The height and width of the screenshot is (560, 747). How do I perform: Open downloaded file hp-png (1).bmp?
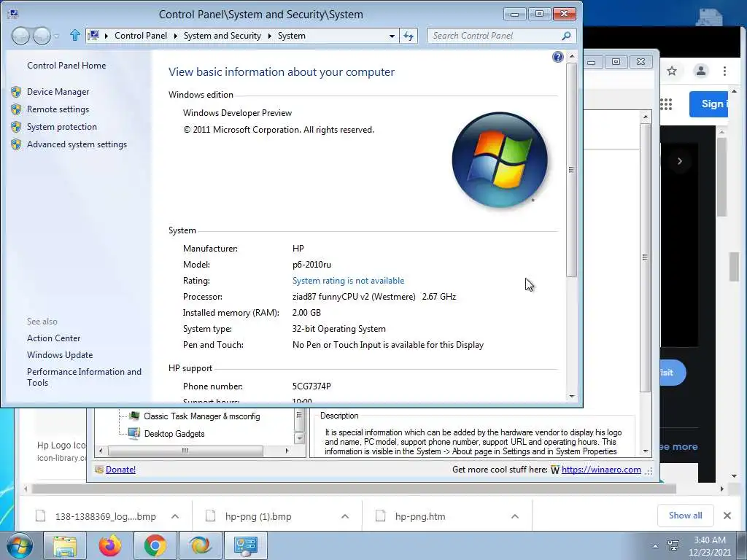[258, 516]
